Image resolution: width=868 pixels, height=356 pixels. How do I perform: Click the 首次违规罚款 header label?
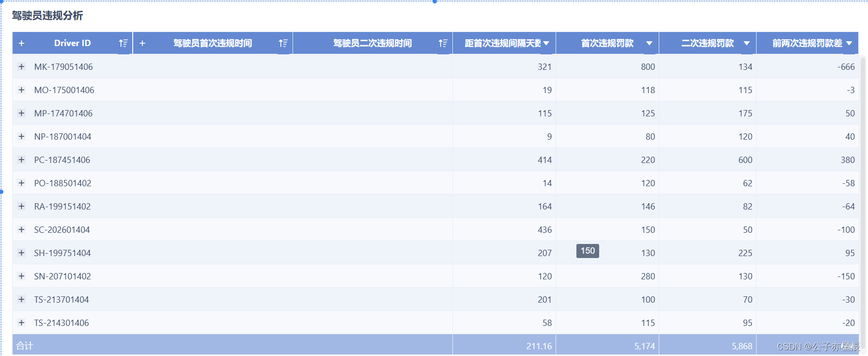607,43
